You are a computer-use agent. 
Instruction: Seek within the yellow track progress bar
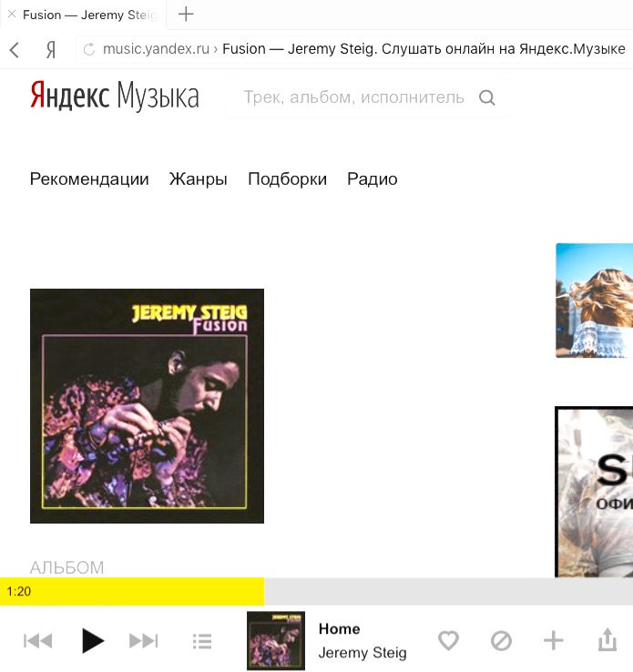[x=316, y=592]
